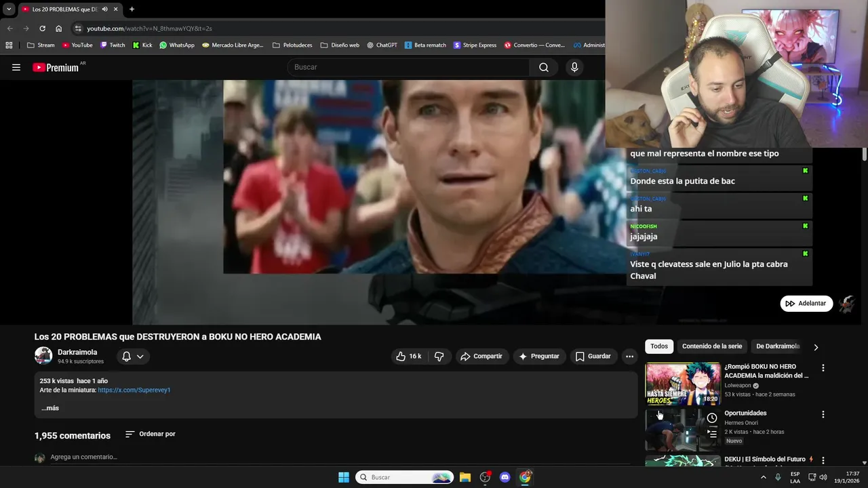Screen dimensions: 868x488
Task: Dislike the video
Action: pos(439,357)
